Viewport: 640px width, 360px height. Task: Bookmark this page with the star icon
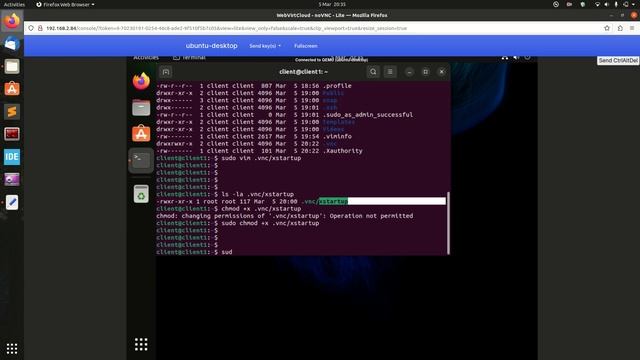click(607, 28)
